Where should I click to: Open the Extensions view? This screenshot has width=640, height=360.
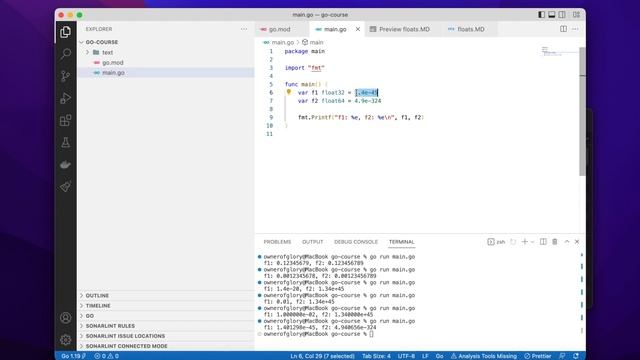(65, 120)
